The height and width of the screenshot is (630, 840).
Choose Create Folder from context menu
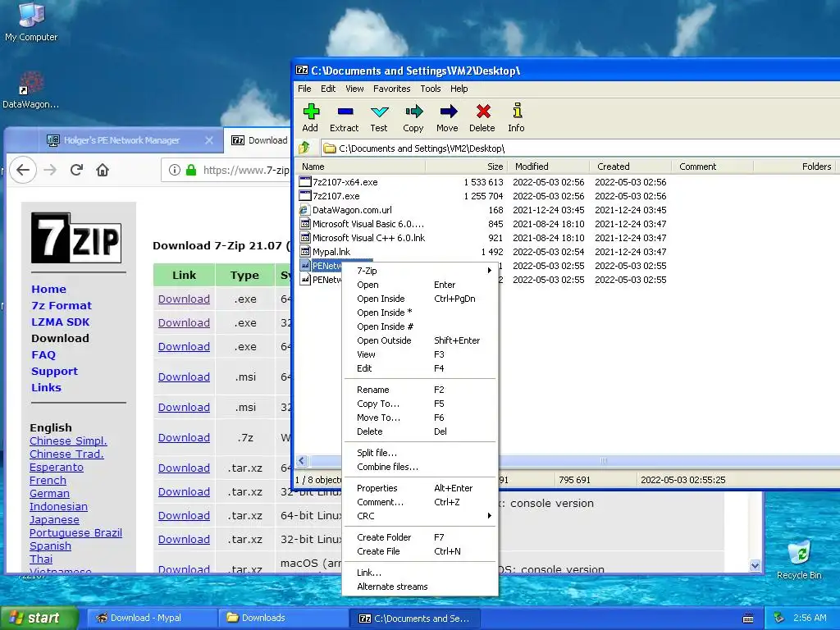point(421,537)
